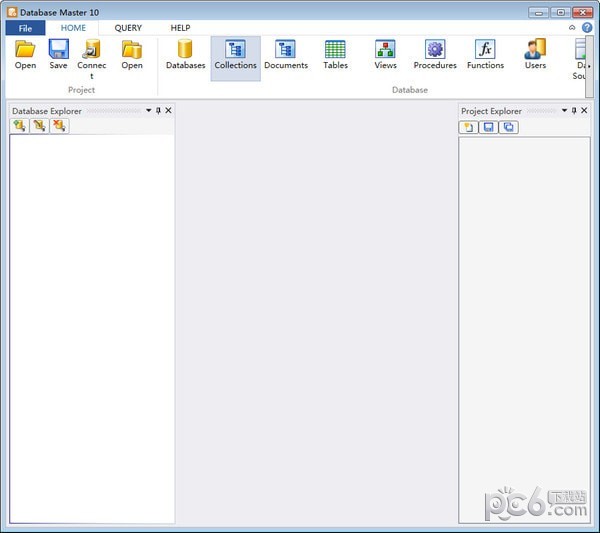
Task: Open the HELP ribbon tab
Action: pos(180,28)
